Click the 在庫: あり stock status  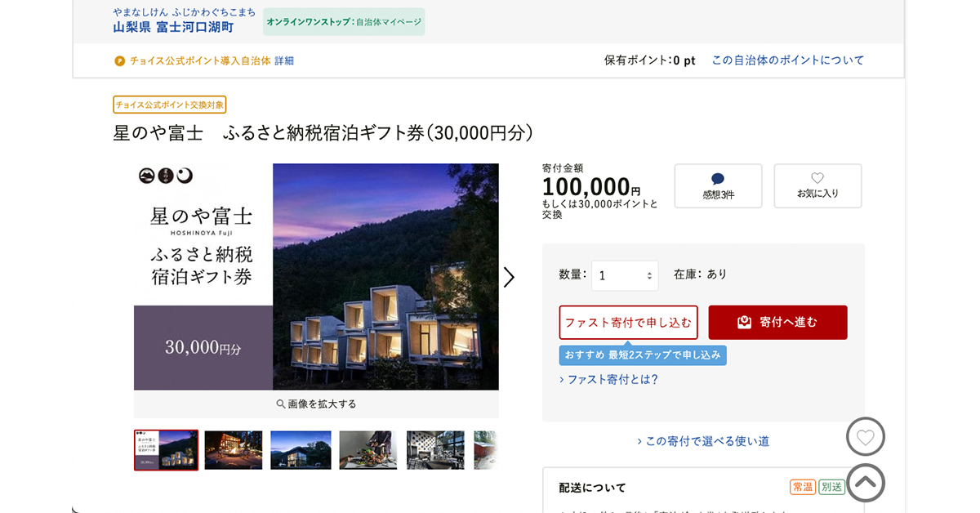[700, 274]
